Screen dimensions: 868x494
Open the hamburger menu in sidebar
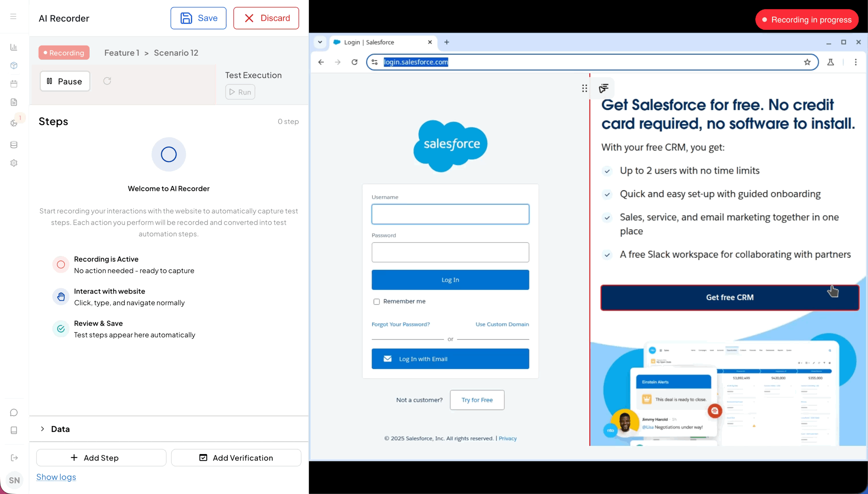pos(13,16)
